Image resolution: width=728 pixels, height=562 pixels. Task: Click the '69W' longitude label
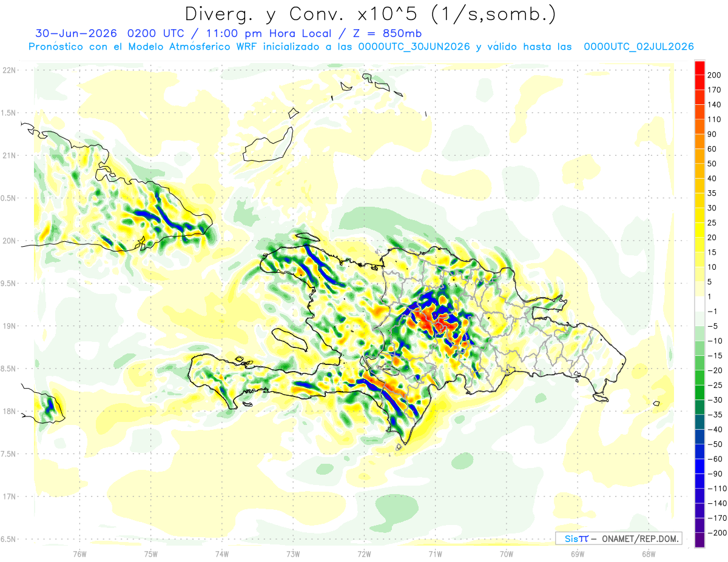tap(578, 554)
